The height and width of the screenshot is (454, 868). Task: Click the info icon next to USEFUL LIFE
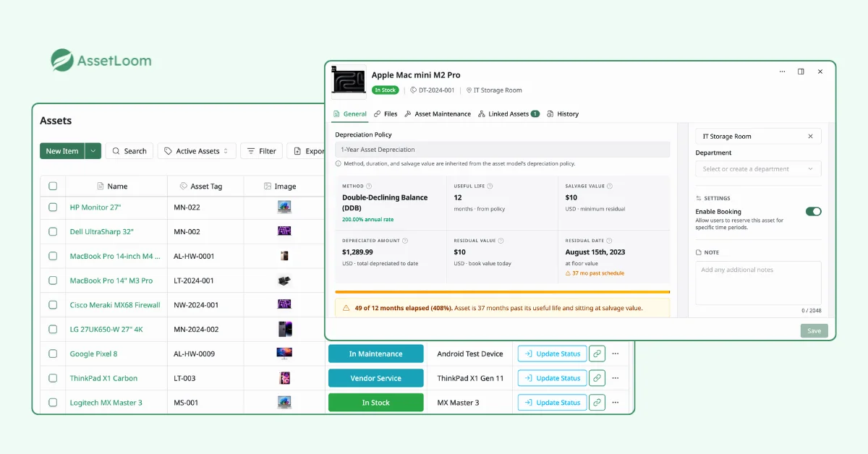488,186
